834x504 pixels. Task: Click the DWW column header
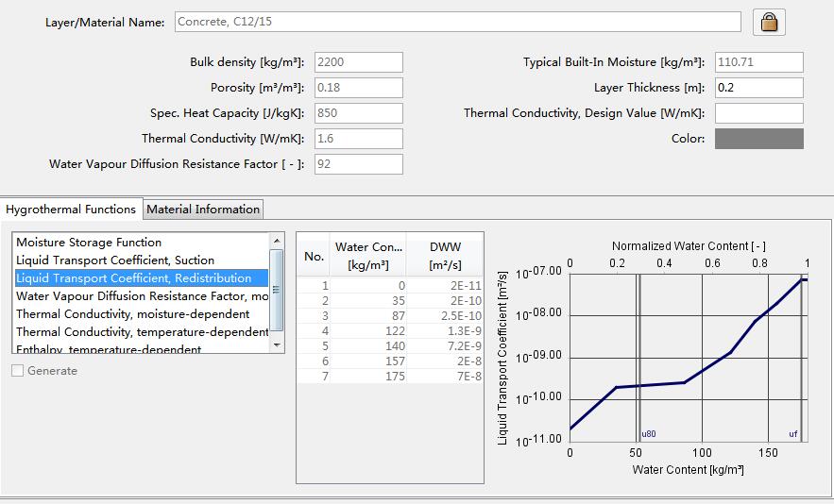(x=445, y=256)
